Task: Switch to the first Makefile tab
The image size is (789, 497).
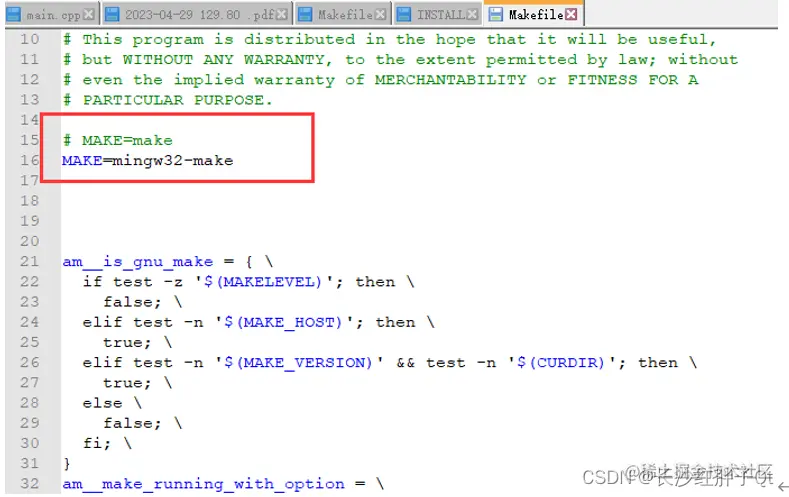Action: click(345, 15)
